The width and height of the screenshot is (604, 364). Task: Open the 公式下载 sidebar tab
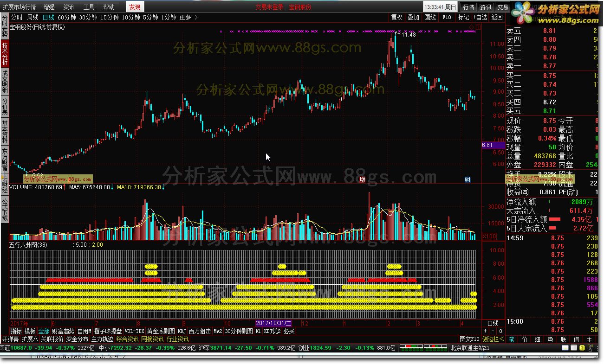click(x=5, y=210)
